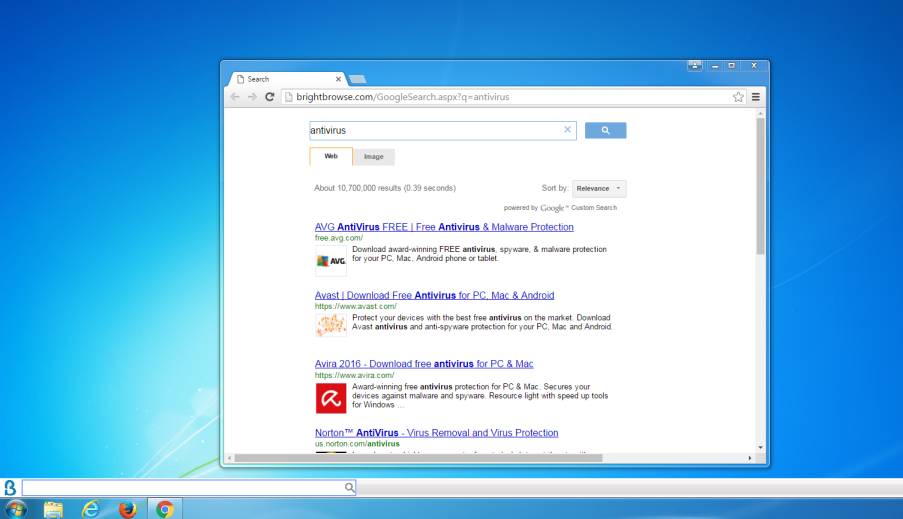Click the BrightBrowse toolbar logo icon
The image size is (903, 519).
click(x=10, y=488)
